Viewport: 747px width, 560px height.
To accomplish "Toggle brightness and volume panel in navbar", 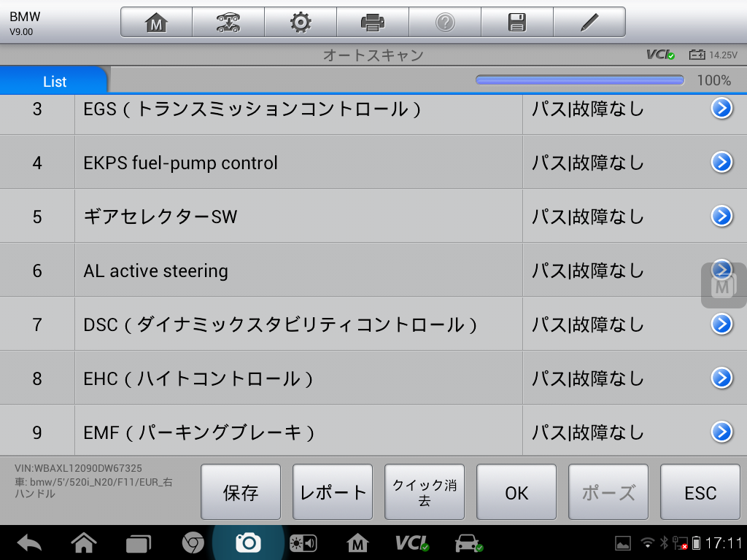I will click(x=303, y=542).
